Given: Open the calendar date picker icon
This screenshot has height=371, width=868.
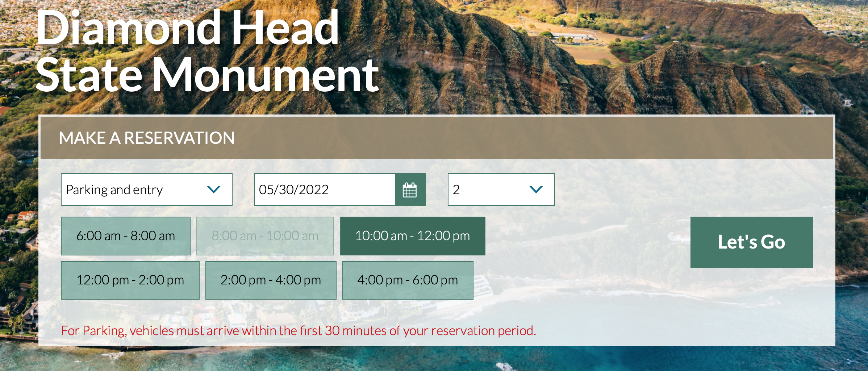Looking at the screenshot, I should pyautogui.click(x=410, y=189).
